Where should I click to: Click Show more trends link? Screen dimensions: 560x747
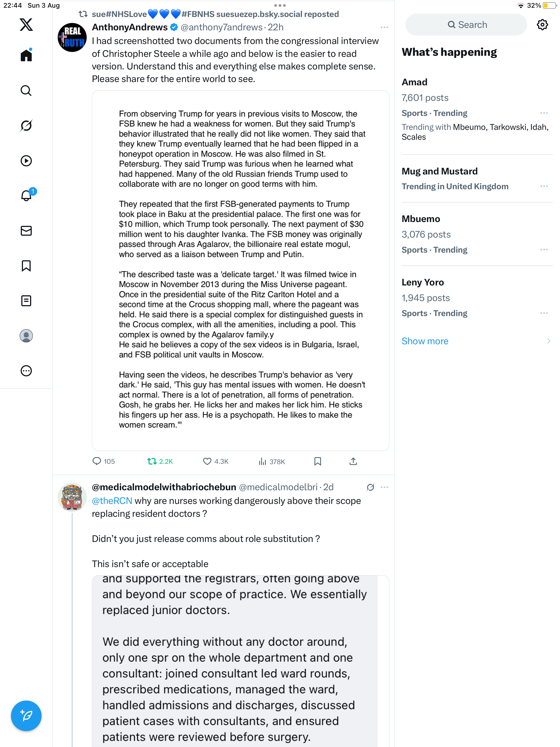[x=425, y=341]
